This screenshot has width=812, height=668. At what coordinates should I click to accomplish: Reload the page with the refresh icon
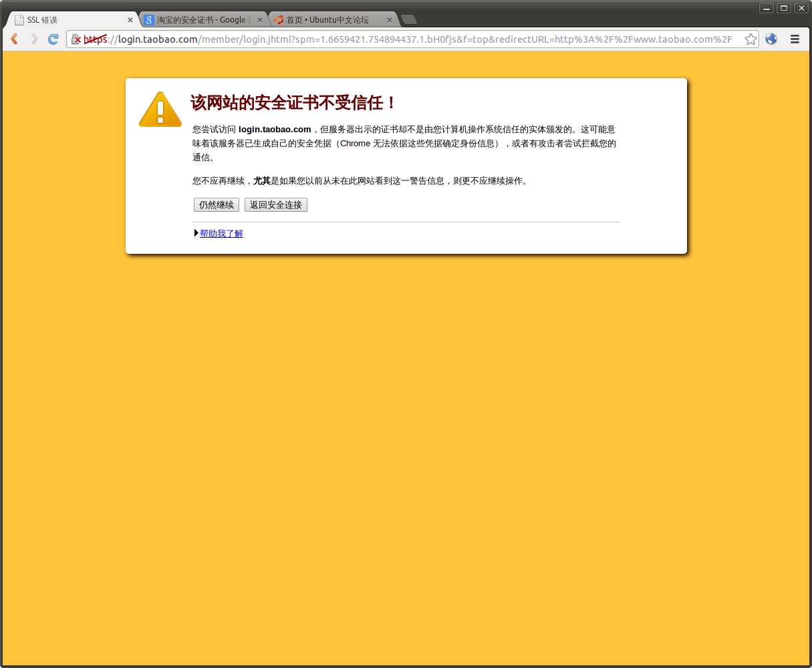pos(53,39)
